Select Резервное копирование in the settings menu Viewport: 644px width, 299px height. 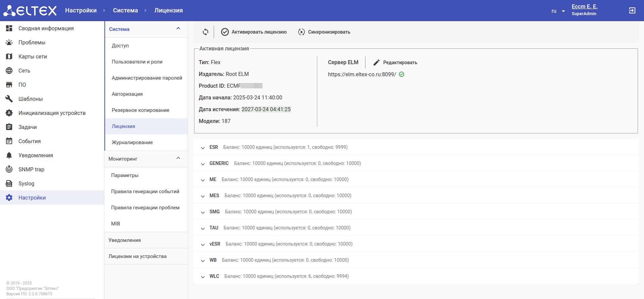pos(140,110)
